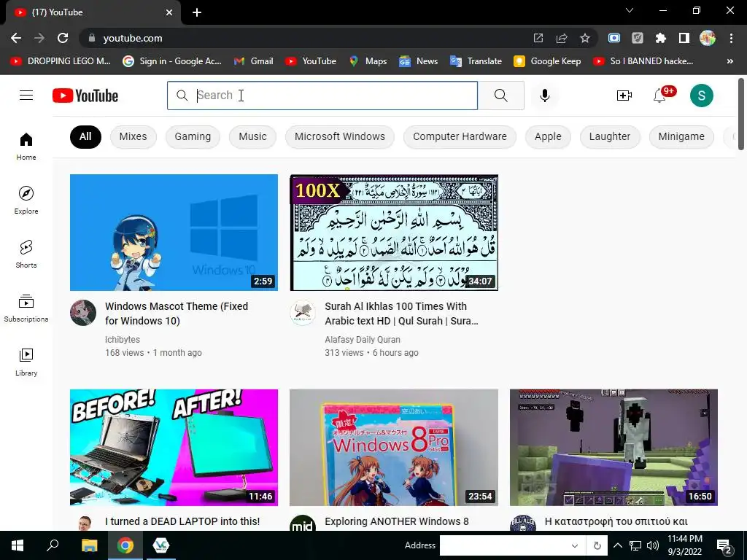
Task: Click into the YouTube Search field
Action: pos(322,96)
